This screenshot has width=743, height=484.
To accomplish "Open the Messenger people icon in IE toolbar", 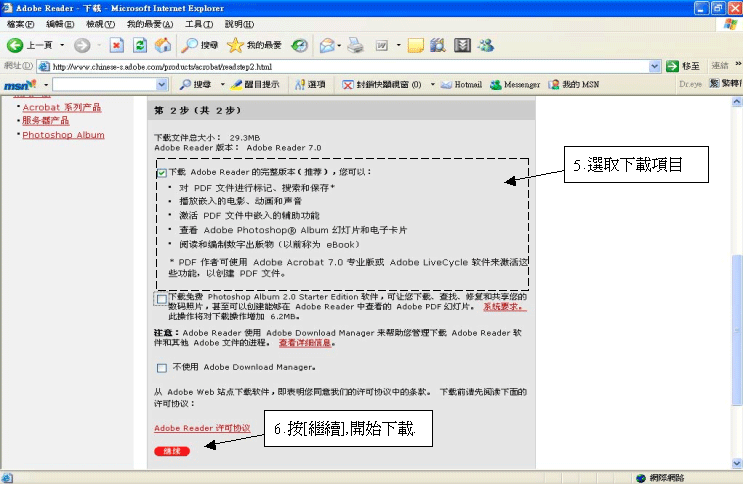I will click(487, 46).
